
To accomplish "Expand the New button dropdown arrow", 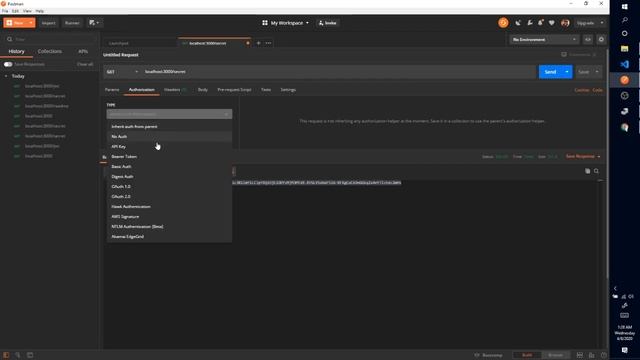I will pos(31,23).
